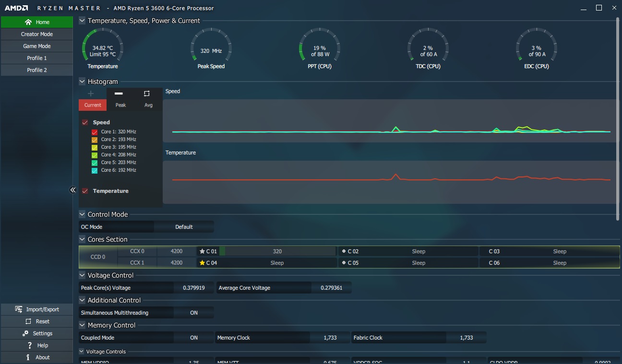Click the Home house icon
The width and height of the screenshot is (622, 364).
(28, 22)
